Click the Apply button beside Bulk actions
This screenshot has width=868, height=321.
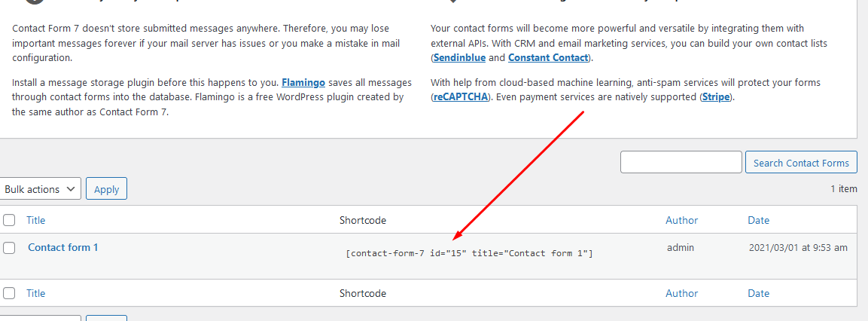[x=106, y=188]
